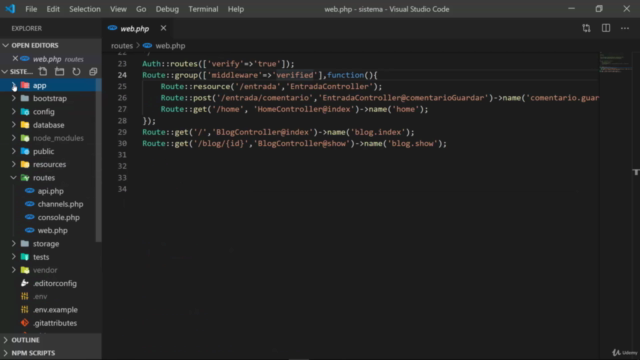Open the .env file
Viewport: 640px width, 360px height.
40,297
